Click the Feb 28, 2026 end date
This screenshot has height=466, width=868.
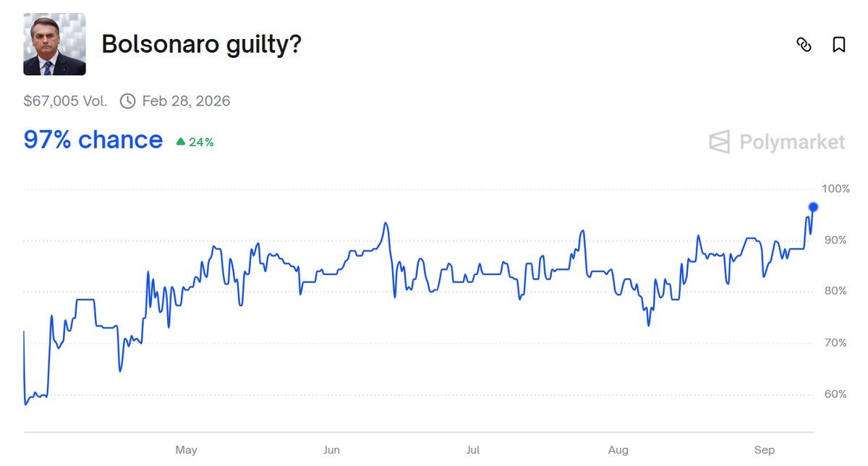[186, 101]
